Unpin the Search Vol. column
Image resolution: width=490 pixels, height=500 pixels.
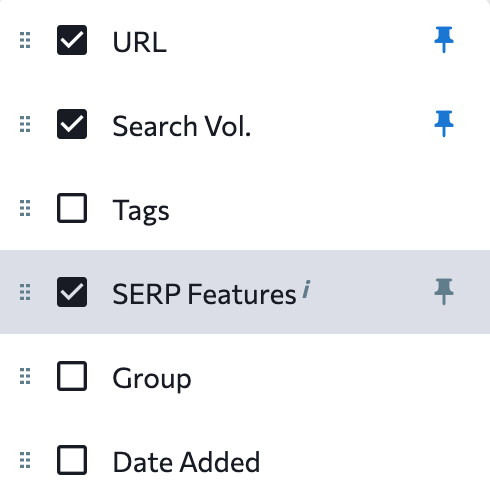[444, 124]
